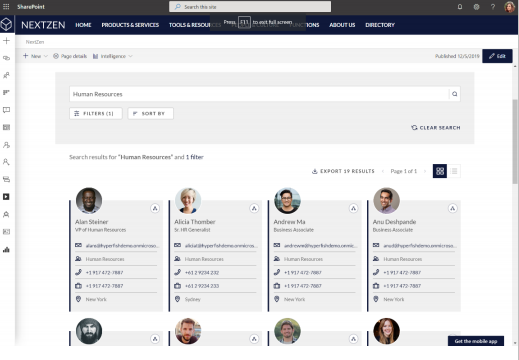
Task: Switch to grid view of results
Action: click(x=440, y=171)
